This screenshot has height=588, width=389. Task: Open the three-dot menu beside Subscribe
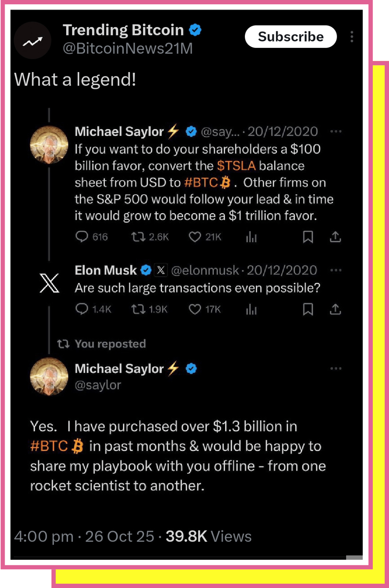pyautogui.click(x=352, y=37)
